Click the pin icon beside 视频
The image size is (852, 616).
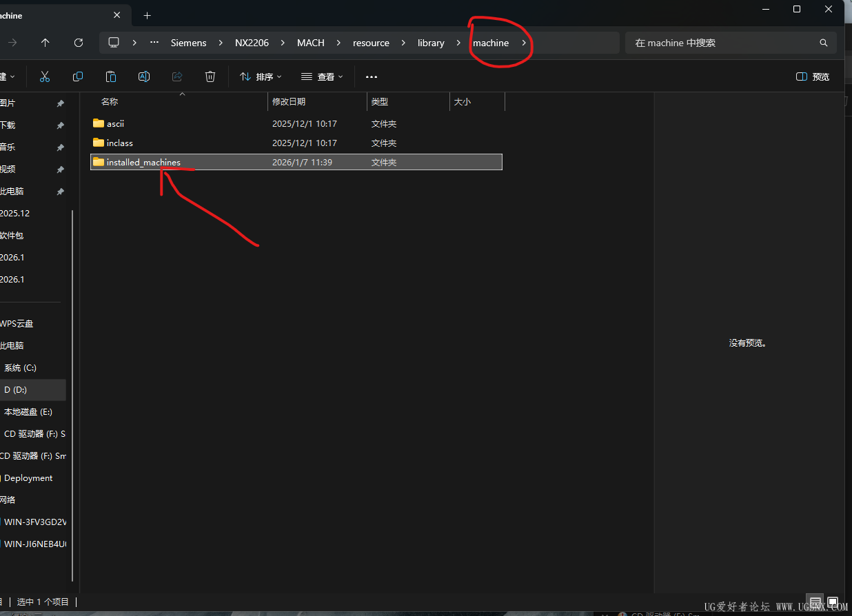[x=60, y=170]
